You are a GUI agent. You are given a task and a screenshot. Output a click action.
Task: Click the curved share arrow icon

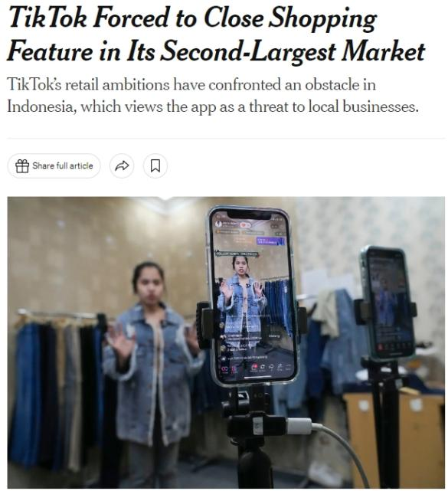click(122, 166)
